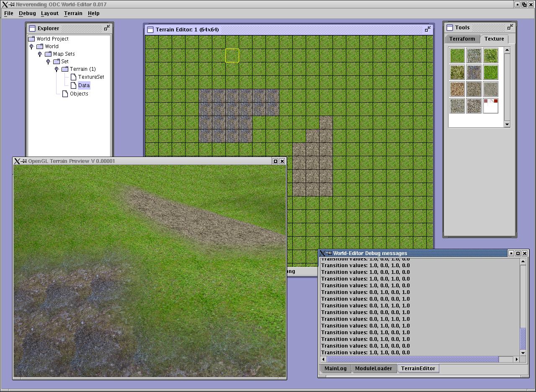Select the dark speckled gravel texture, fourth row middle
The width and height of the screenshot is (536, 392).
474,106
